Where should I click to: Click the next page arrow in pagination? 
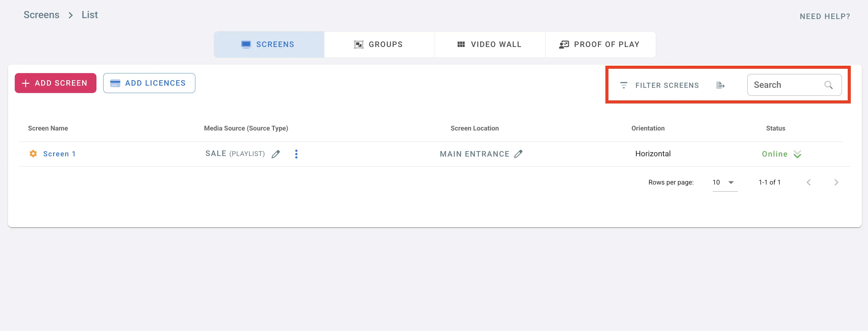[x=836, y=182]
